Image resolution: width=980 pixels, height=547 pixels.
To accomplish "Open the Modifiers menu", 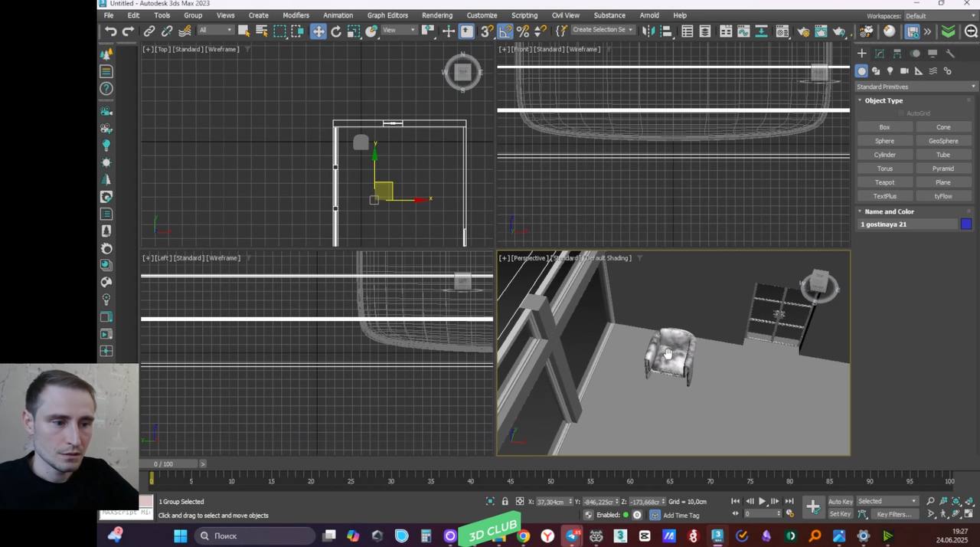I will (x=296, y=15).
